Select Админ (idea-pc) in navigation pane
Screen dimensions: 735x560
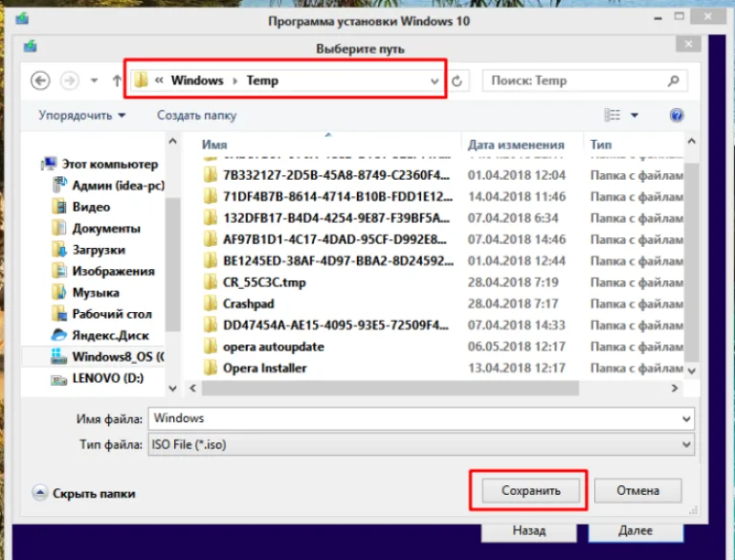(108, 186)
